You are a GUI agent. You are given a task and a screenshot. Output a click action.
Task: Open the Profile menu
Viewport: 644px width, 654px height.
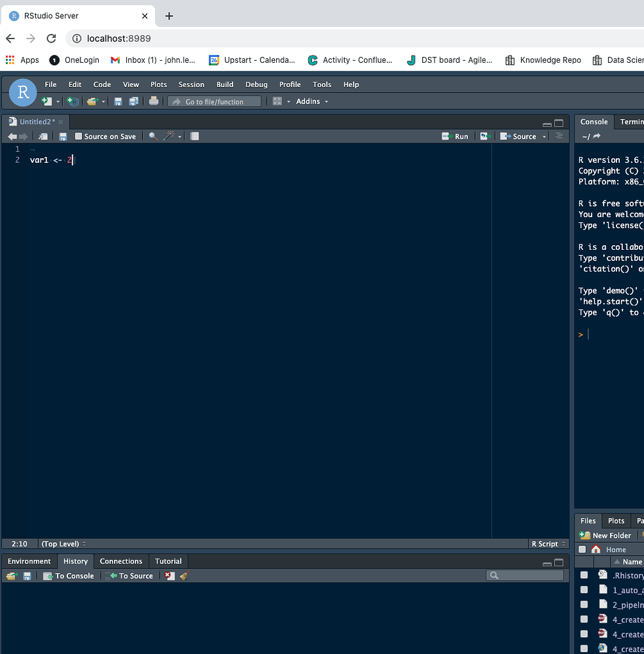click(290, 84)
